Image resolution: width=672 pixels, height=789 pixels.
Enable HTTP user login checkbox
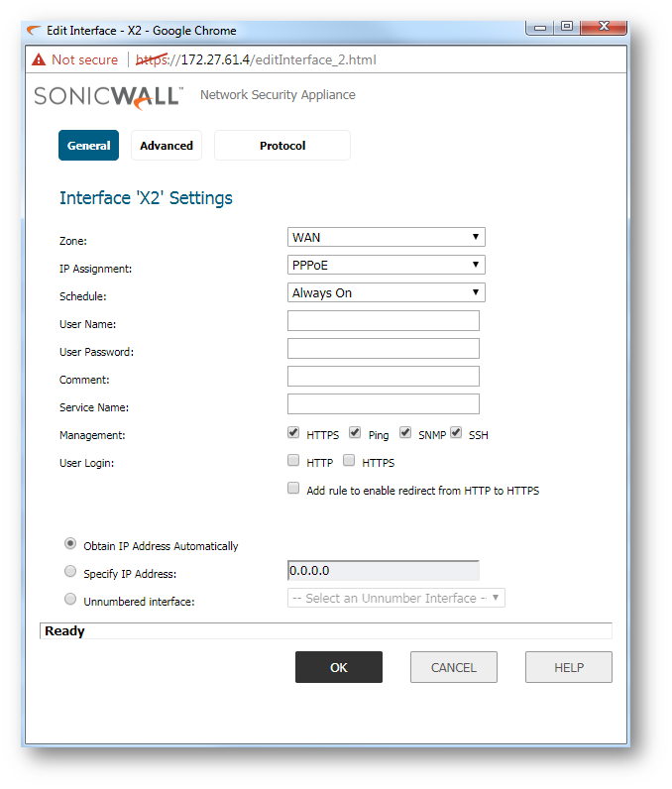click(293, 461)
